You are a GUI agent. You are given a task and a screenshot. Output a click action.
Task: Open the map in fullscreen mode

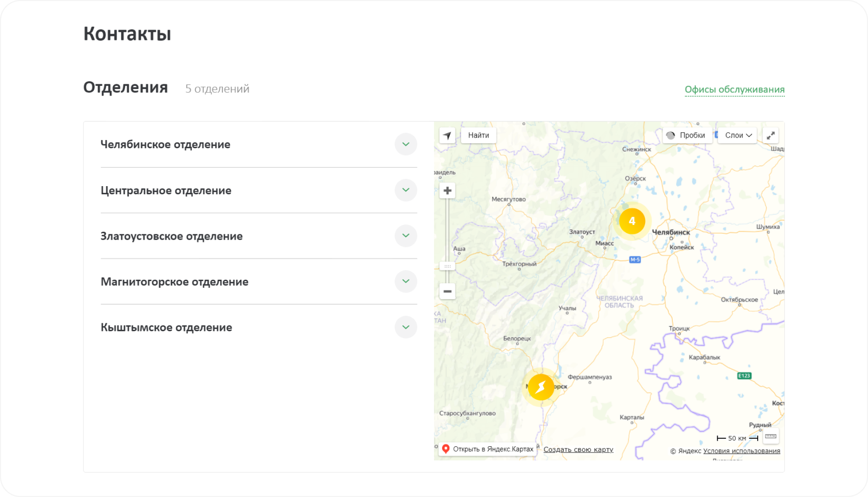point(770,135)
